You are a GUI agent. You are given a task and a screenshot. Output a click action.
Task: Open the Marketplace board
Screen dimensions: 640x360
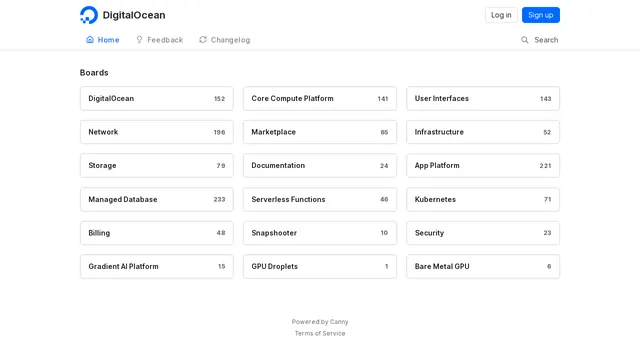click(x=320, y=132)
